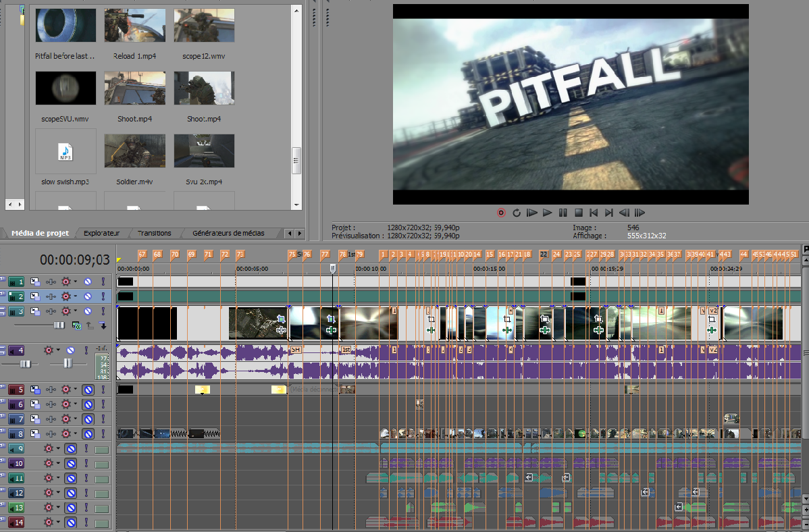Expand automation dropdown arrow on track 14
The image size is (809, 532).
(58, 522)
